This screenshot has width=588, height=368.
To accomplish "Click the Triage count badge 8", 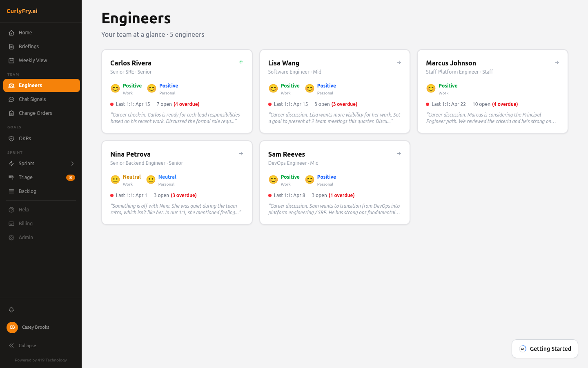I will pos(71,177).
